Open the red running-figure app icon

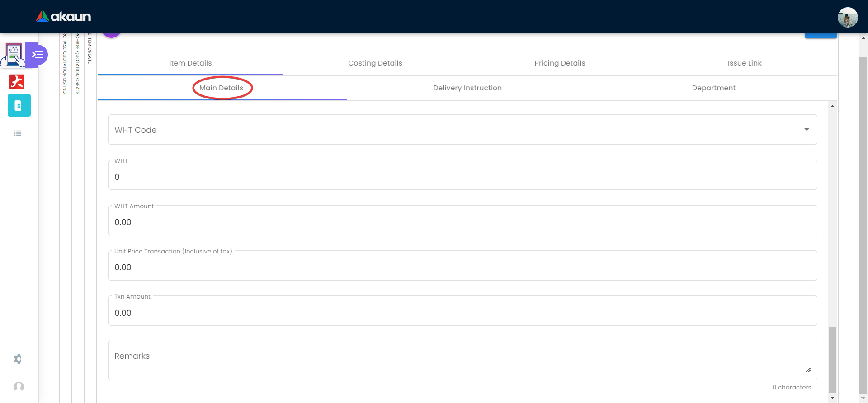[17, 82]
